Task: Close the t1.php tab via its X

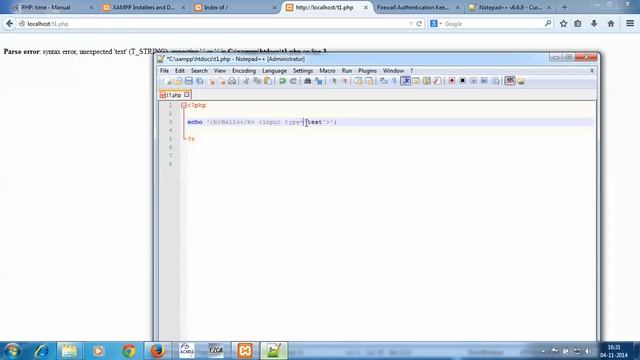Action: point(187,94)
